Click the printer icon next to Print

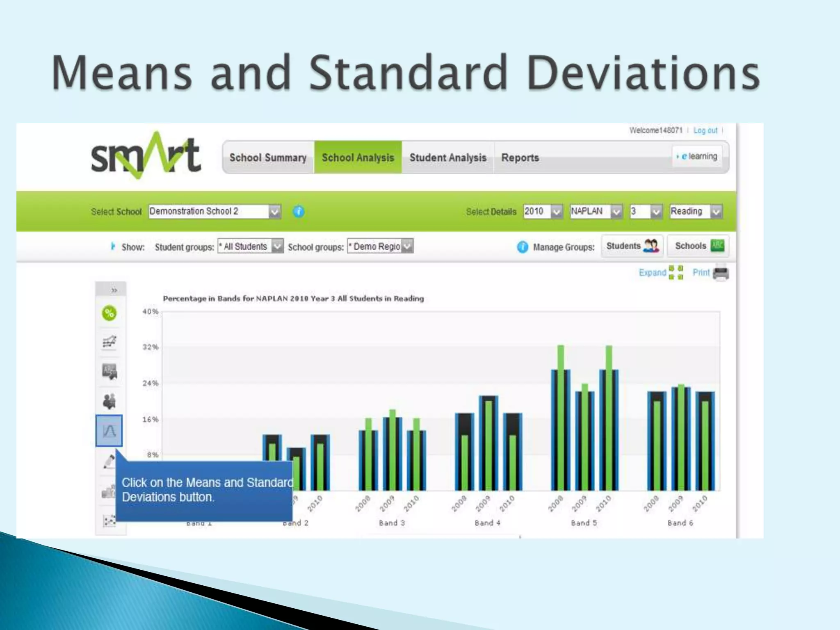point(721,273)
